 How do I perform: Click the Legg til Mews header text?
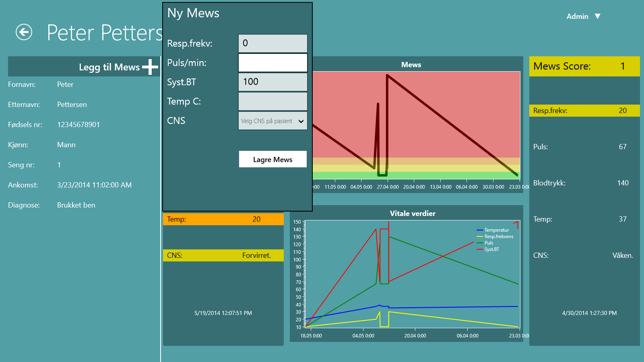[x=109, y=67]
